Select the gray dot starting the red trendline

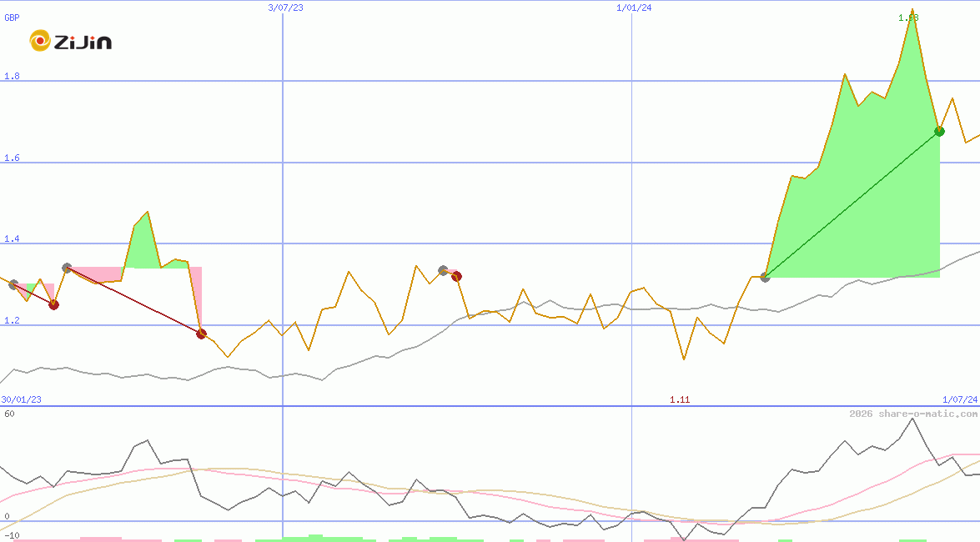pyautogui.click(x=66, y=268)
